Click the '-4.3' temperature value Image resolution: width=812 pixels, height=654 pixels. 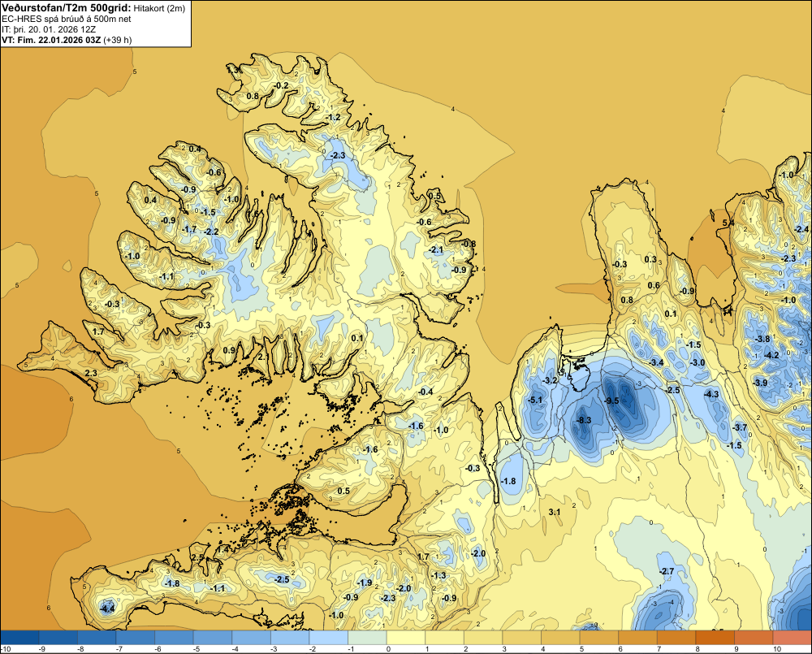coord(711,394)
